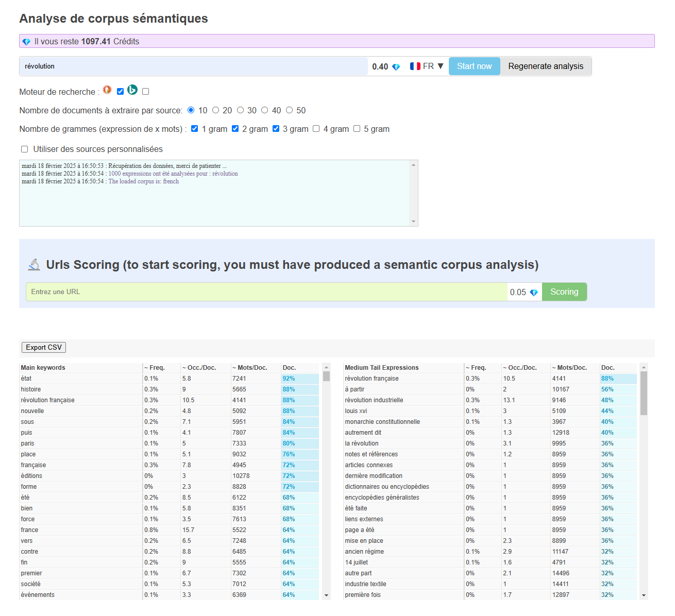This screenshot has width=675, height=616.
Task: Open the FR language dropdown
Action: pyautogui.click(x=427, y=66)
